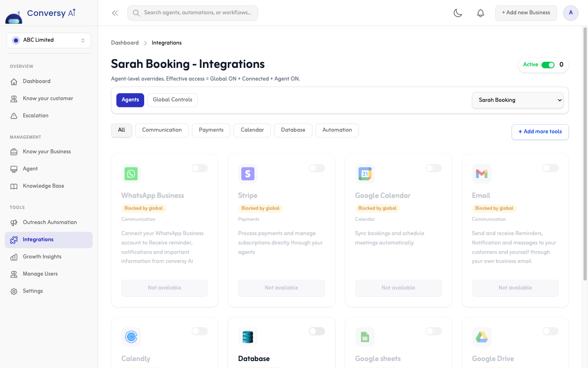Open Know your Business section

click(x=49, y=152)
